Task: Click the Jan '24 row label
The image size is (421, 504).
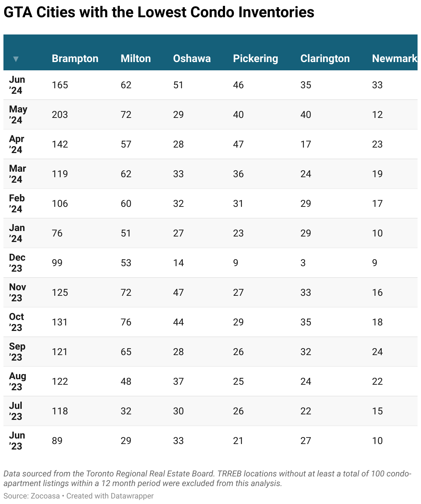Action: 17,233
